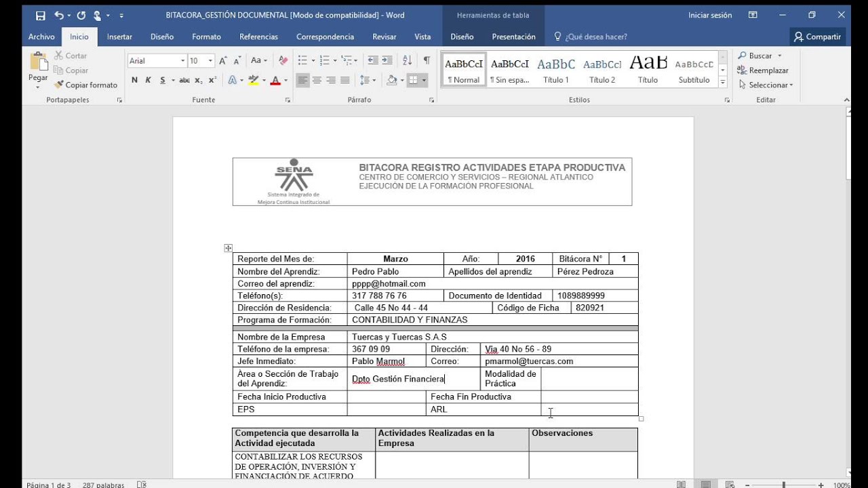This screenshot has width=868, height=488.
Task: Apply the Subtítulo style
Action: point(694,70)
